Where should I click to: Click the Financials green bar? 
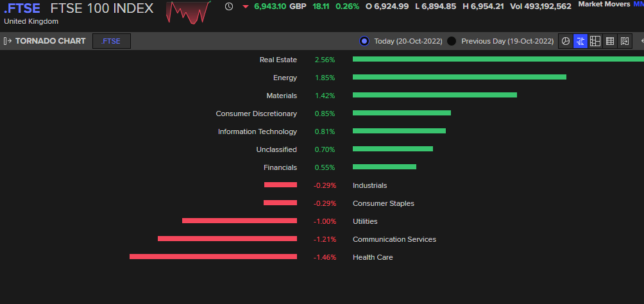coord(384,167)
